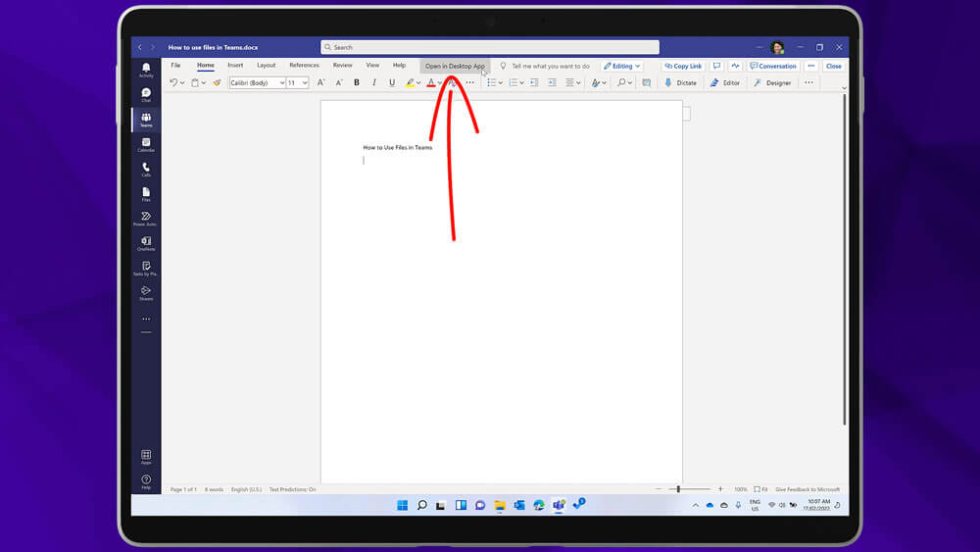Screen dimensions: 980x552
Task: Increase indent of the paragraph
Action: 552,83
